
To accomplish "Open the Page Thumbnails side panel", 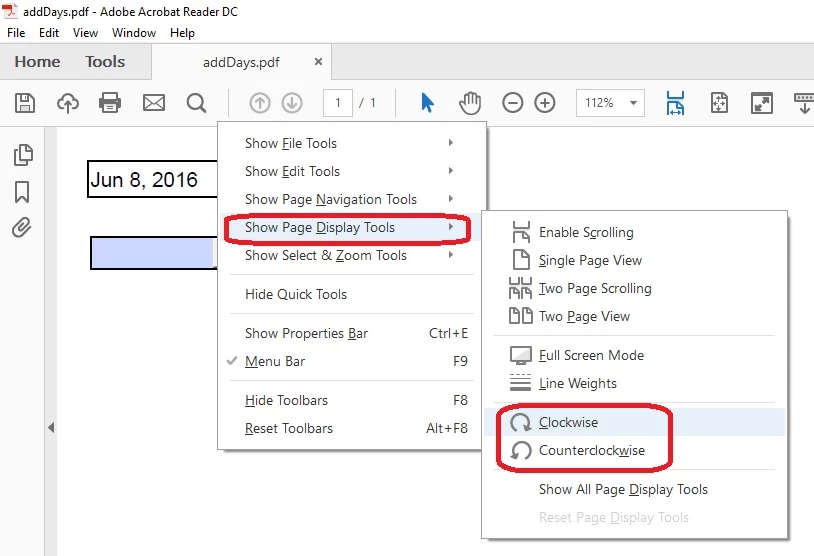I will click(x=23, y=155).
